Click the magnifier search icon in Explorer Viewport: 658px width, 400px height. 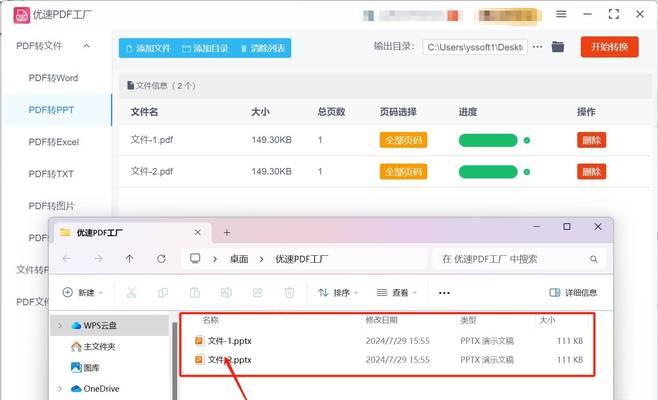coord(593,259)
